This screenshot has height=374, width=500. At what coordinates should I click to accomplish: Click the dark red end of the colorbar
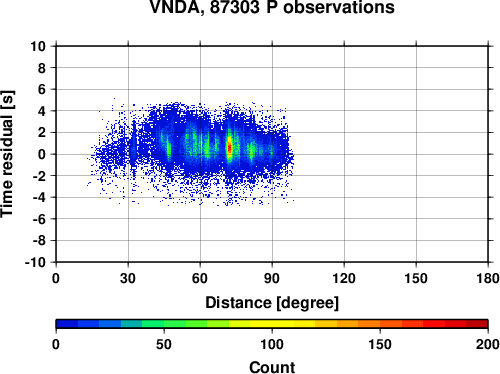(477, 324)
